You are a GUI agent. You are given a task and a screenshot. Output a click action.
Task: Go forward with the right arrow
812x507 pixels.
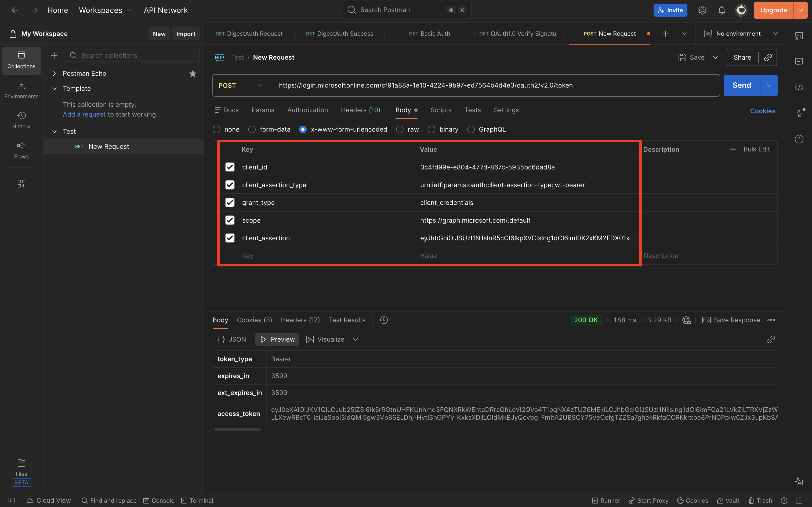(34, 10)
